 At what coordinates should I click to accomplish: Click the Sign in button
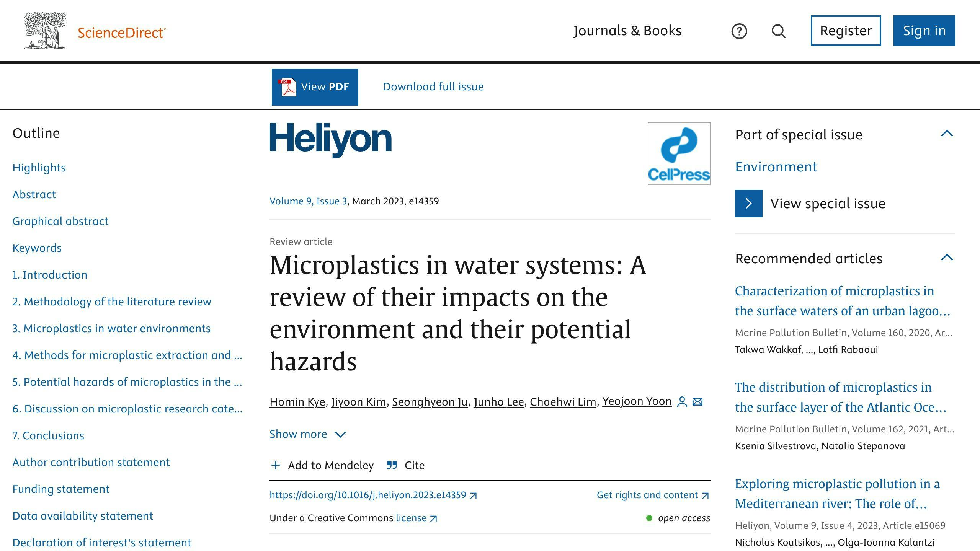point(924,31)
